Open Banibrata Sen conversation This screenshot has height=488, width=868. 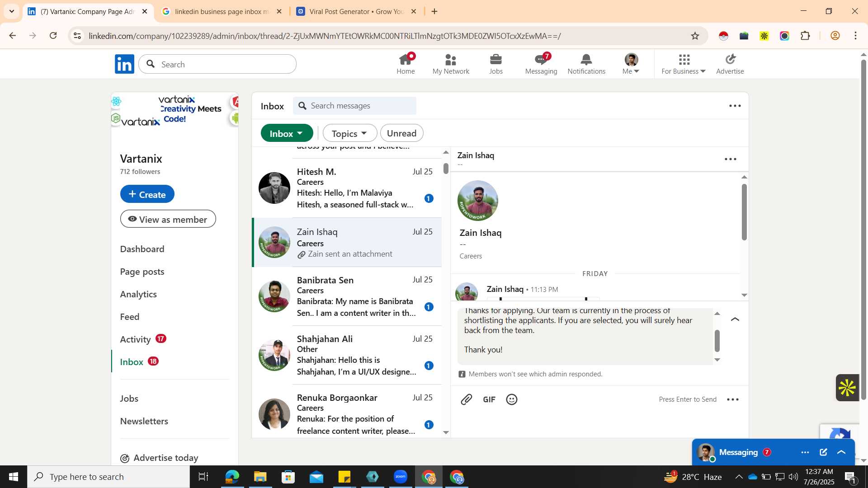click(x=347, y=296)
